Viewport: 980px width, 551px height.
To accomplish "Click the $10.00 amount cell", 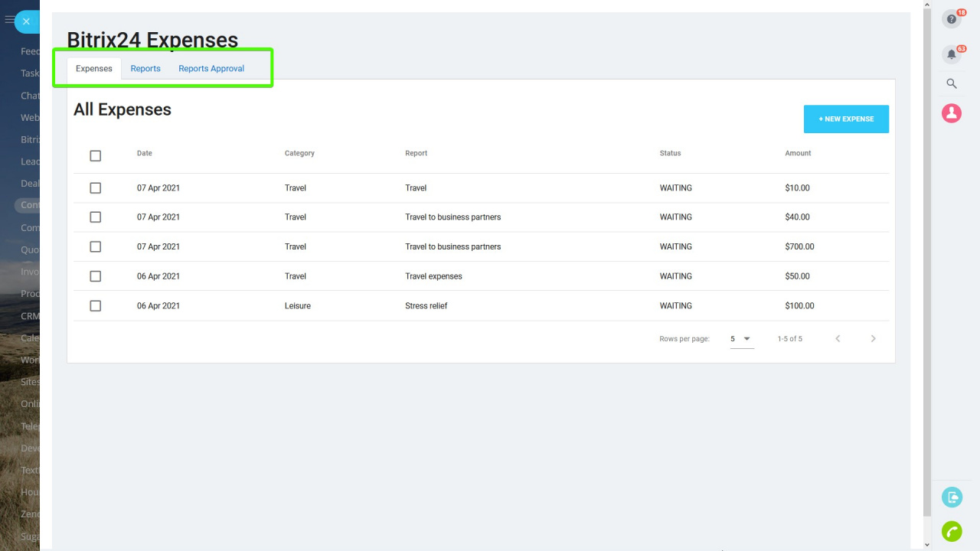I will pos(797,187).
